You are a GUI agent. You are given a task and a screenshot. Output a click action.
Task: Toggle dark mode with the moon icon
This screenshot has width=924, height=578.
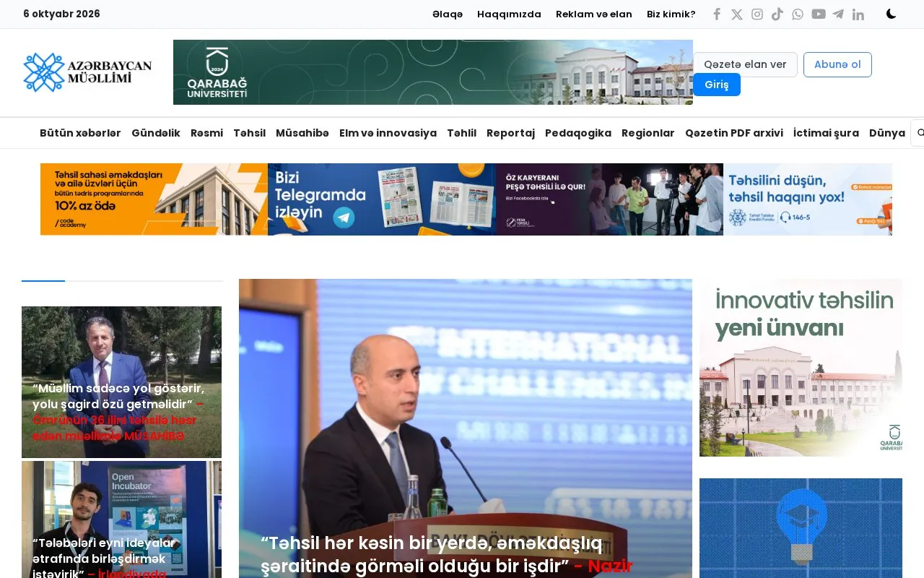tap(892, 14)
